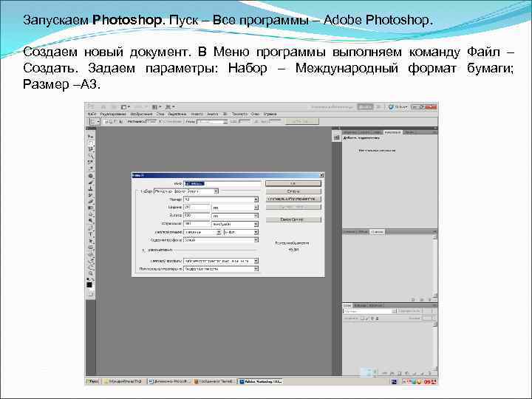Select the Brush tool
Viewport: 532px width, 399px height.
click(90, 183)
